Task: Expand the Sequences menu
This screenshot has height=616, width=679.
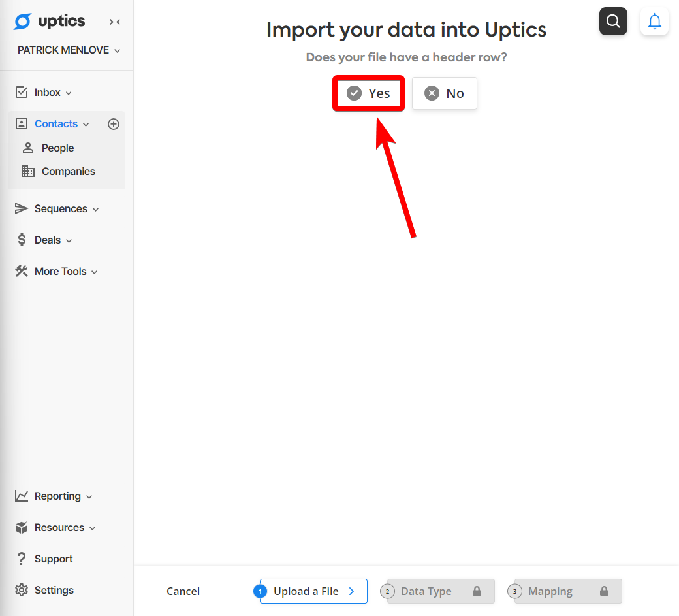Action: pos(57,209)
